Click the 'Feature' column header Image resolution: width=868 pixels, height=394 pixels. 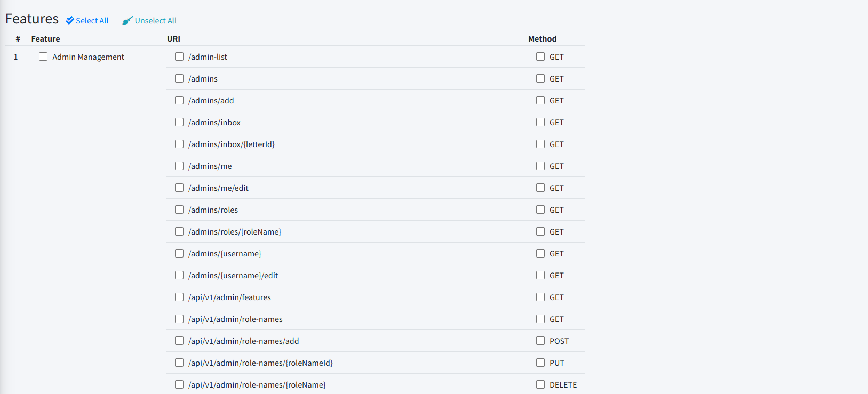[x=46, y=39]
